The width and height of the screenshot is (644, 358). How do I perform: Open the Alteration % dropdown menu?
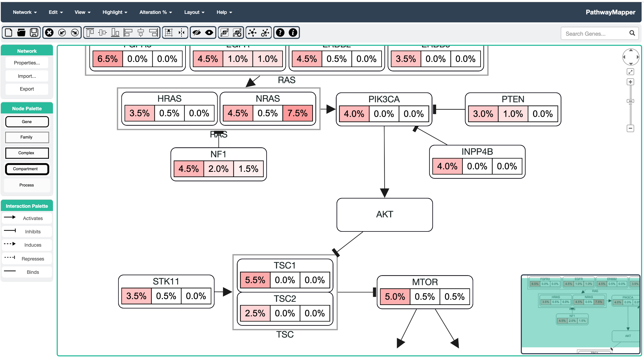tap(156, 12)
